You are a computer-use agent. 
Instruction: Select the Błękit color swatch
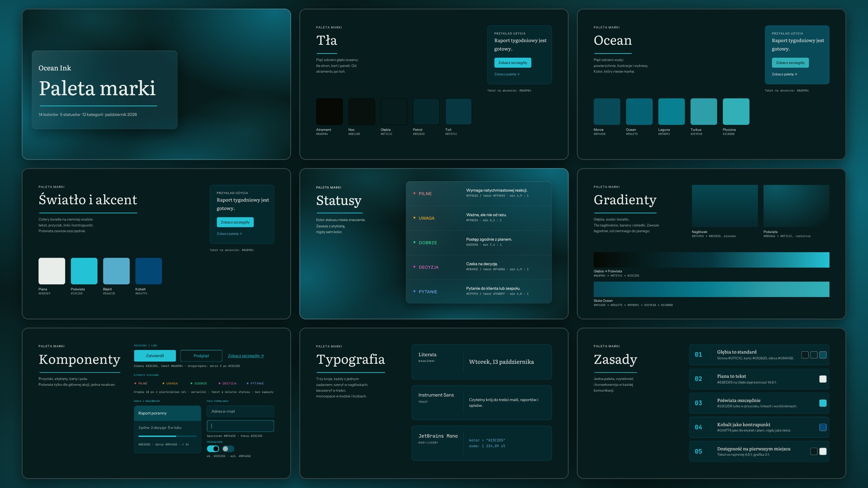(116, 271)
